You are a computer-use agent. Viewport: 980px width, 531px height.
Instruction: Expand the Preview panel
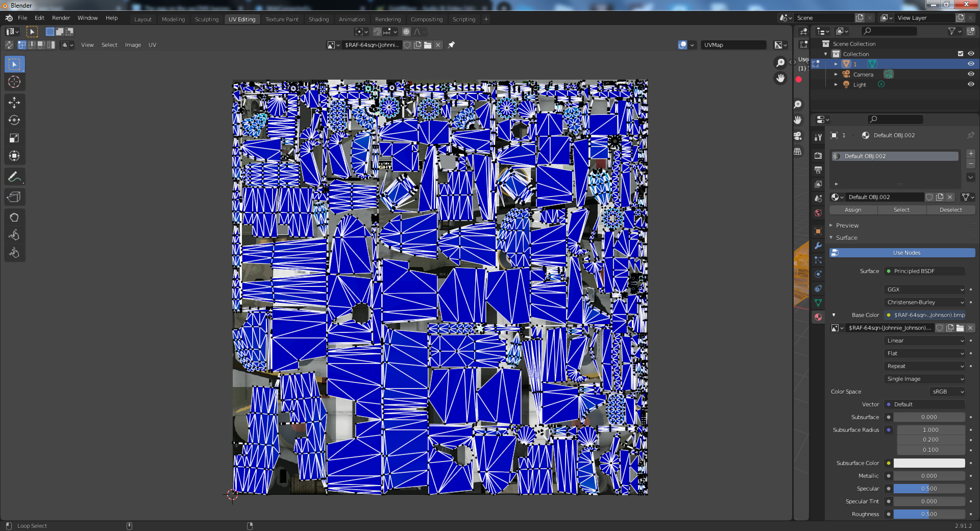point(847,225)
